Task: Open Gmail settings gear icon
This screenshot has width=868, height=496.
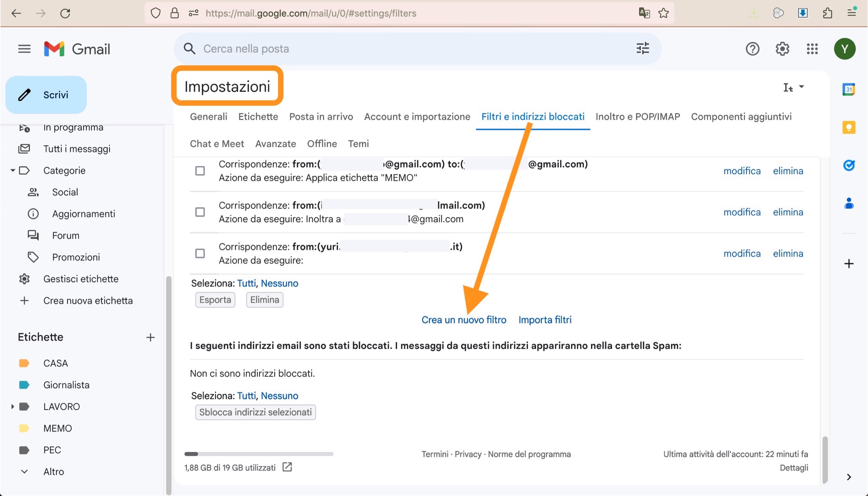Action: (782, 49)
